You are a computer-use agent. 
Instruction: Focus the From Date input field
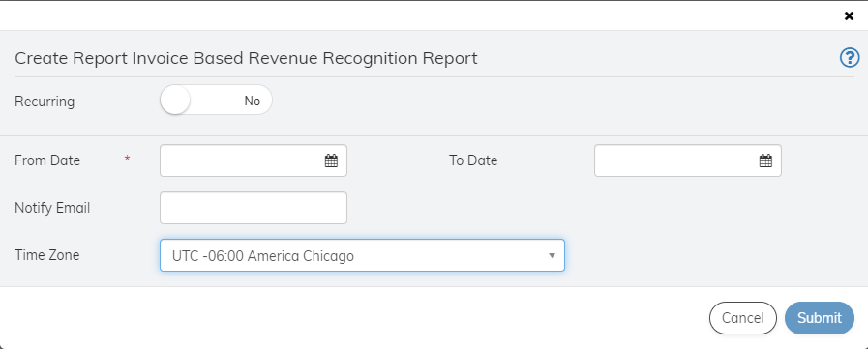click(253, 160)
